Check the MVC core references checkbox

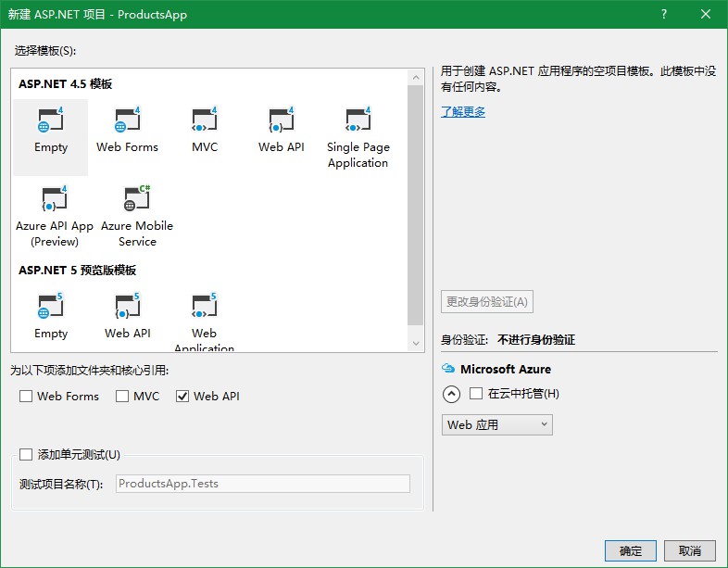(x=122, y=397)
